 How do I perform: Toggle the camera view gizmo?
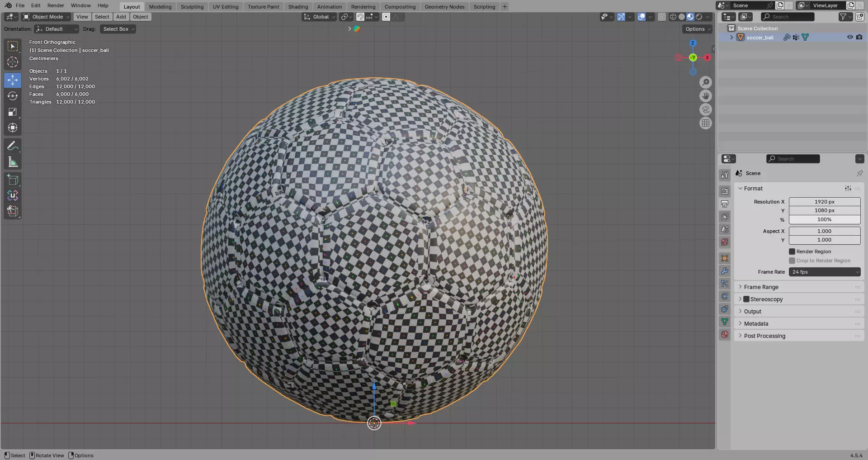pos(706,109)
